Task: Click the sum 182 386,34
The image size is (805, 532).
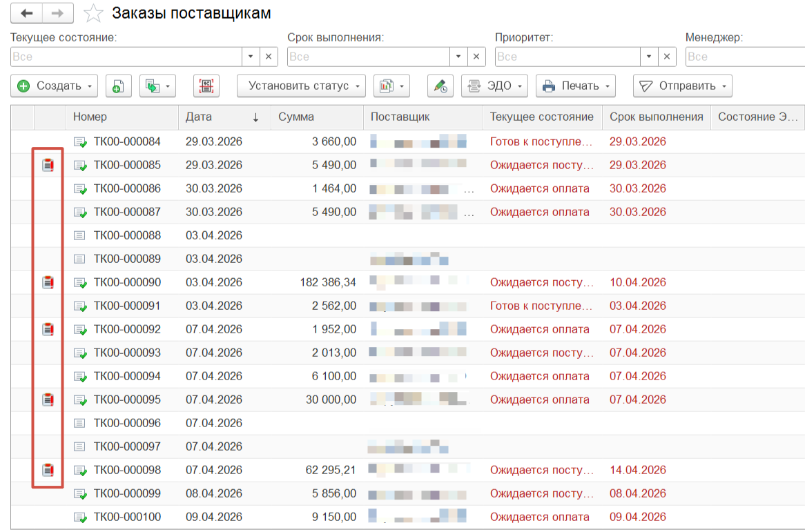Action: click(x=328, y=283)
